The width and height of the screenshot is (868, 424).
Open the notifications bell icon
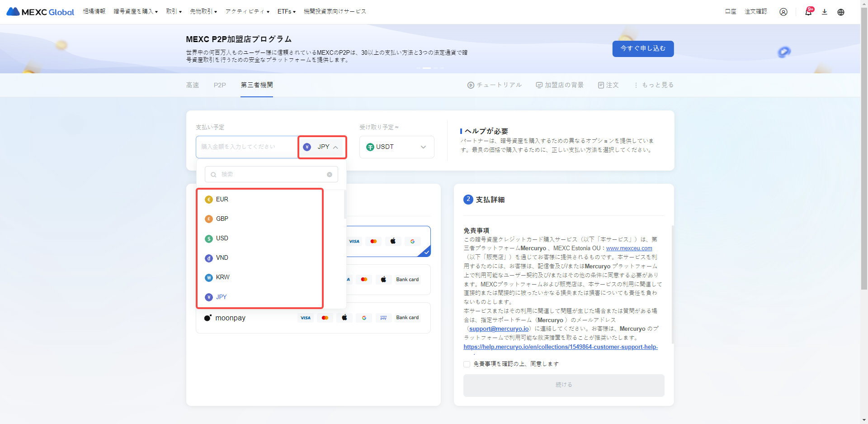pos(808,12)
